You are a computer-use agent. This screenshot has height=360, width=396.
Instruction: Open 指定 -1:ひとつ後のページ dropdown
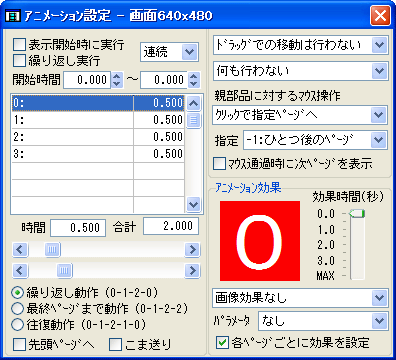pos(315,140)
